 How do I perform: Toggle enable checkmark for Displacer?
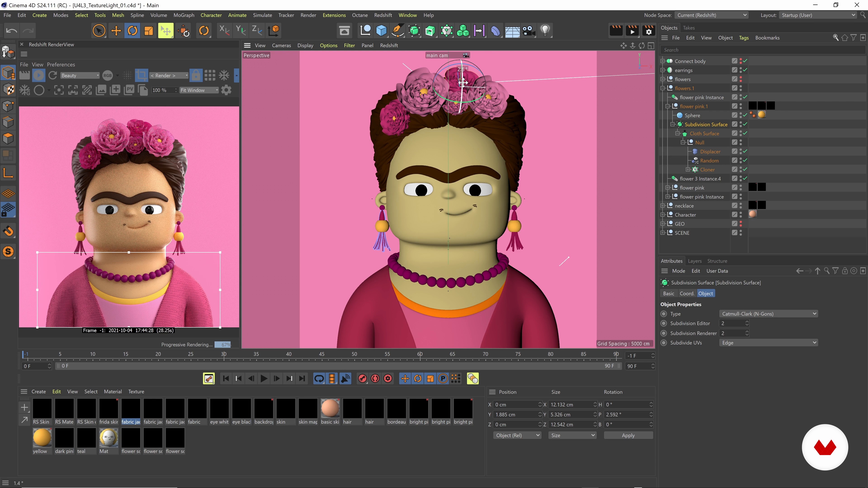[x=745, y=152]
